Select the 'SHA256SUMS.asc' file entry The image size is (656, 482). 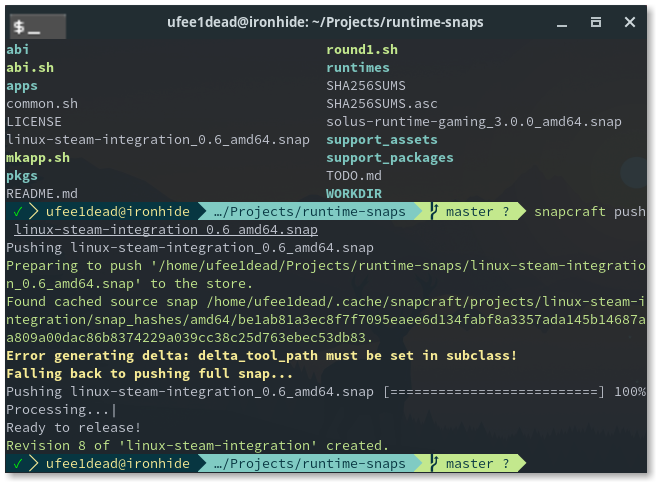click(382, 104)
